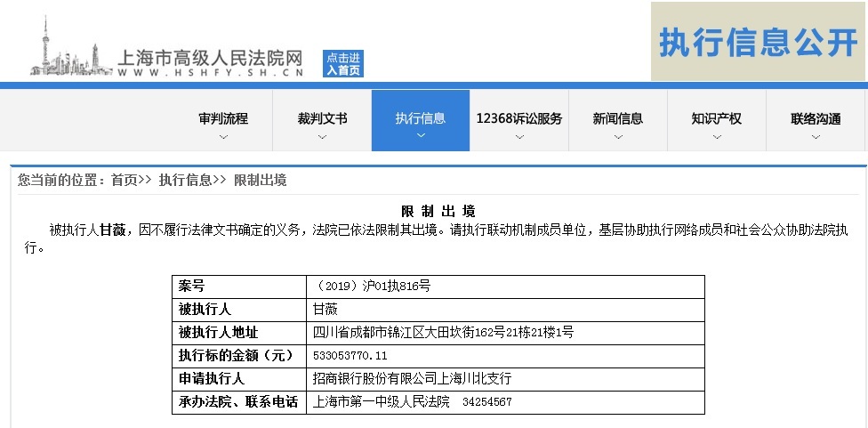
Task: Click the Shanghai skyline logo icon
Action: 71,47
